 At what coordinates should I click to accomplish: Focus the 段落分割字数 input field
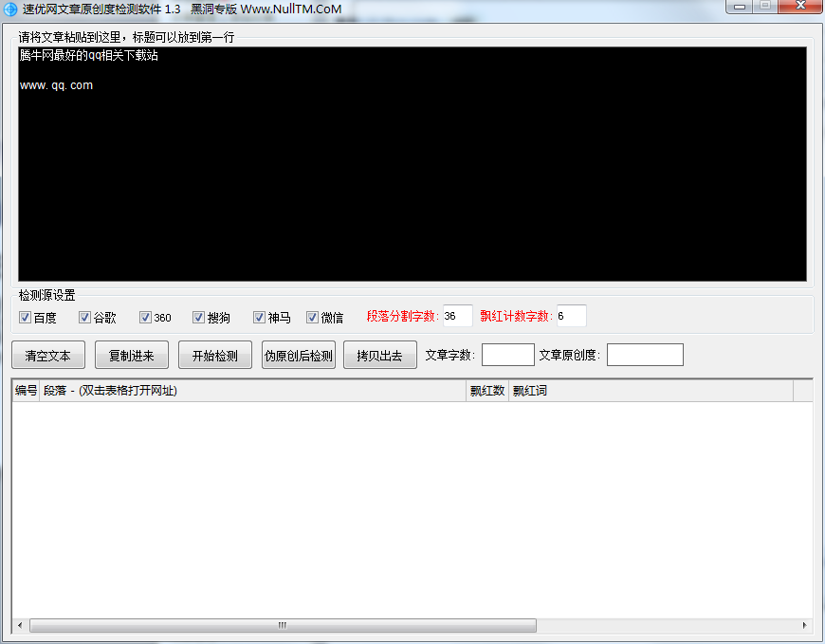(457, 316)
